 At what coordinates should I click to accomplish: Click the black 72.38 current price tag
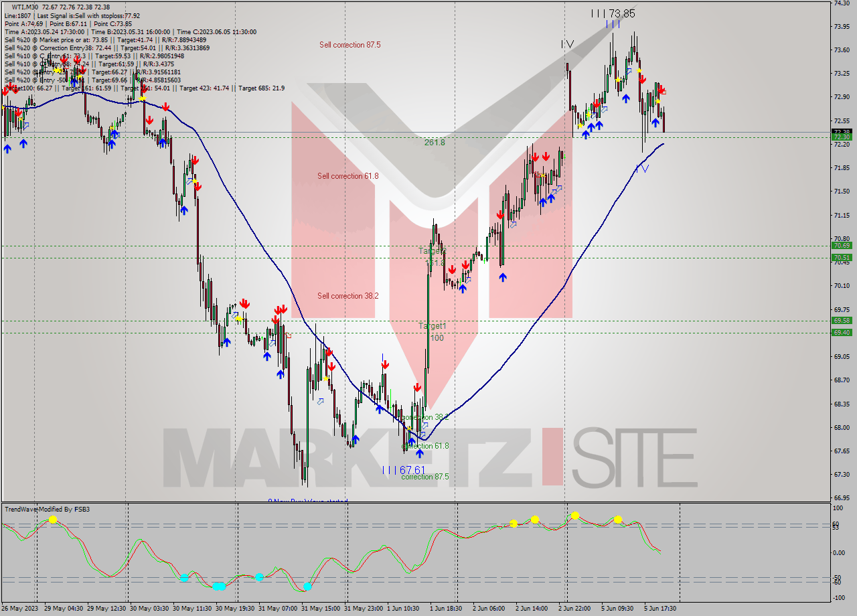pos(842,131)
